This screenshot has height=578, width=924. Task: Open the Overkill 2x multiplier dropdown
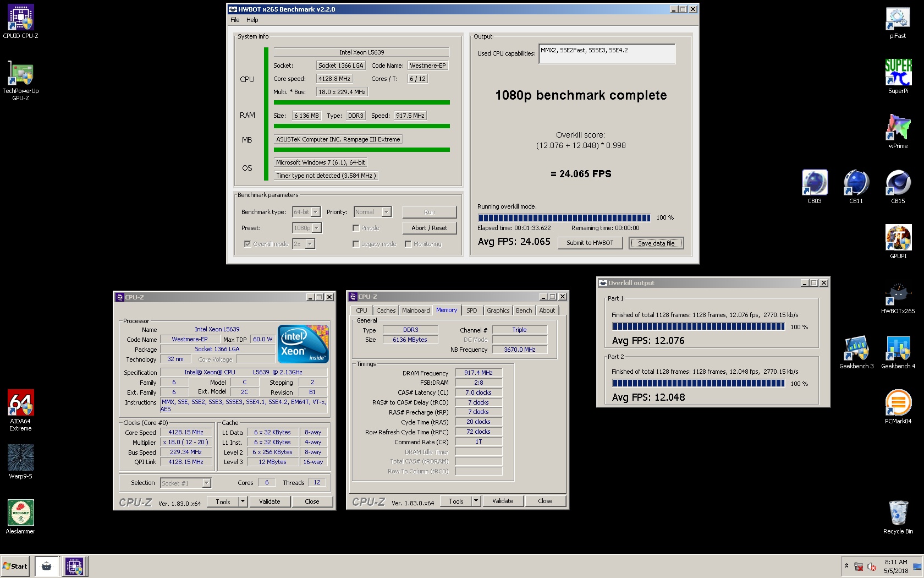click(304, 244)
